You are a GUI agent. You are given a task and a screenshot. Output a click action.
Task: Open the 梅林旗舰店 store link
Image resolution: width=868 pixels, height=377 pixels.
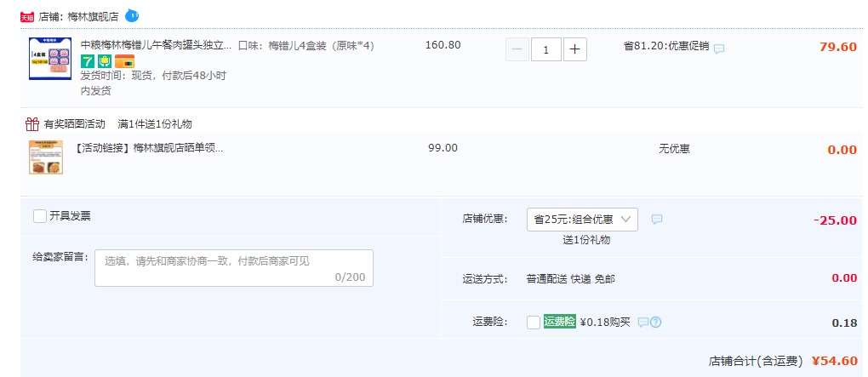(x=93, y=17)
